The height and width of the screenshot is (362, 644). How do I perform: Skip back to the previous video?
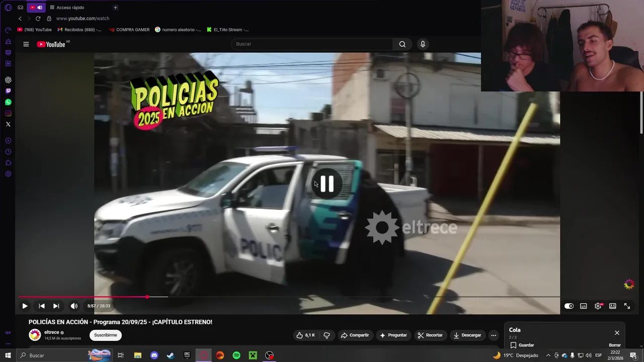42,306
